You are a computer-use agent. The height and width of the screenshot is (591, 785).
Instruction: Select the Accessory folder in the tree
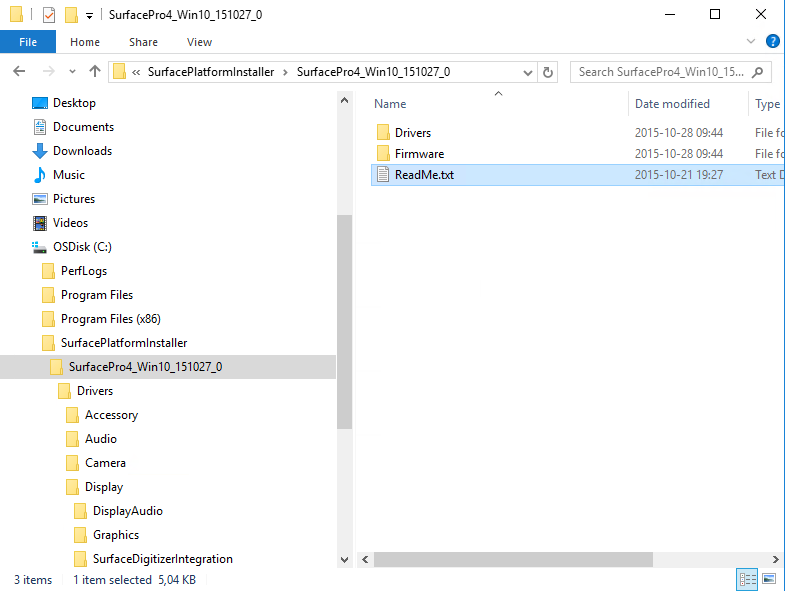click(x=102, y=415)
